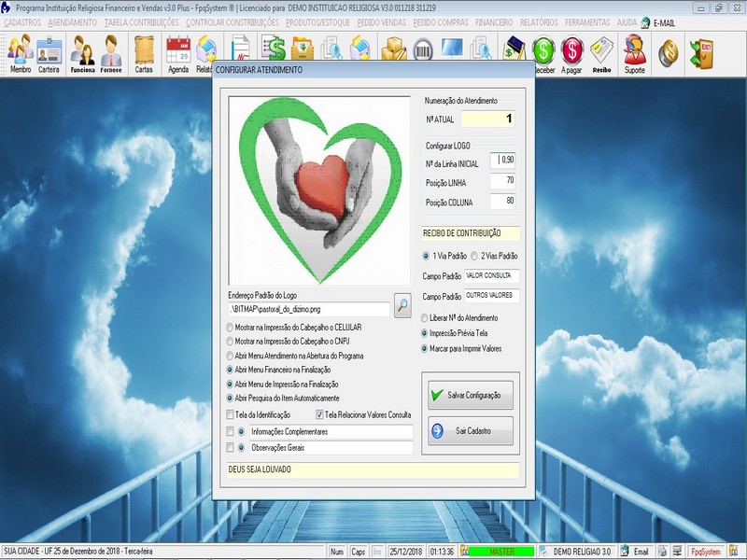Uncheck Tela Relacionar Valores Consulta checkbox

tap(319, 414)
